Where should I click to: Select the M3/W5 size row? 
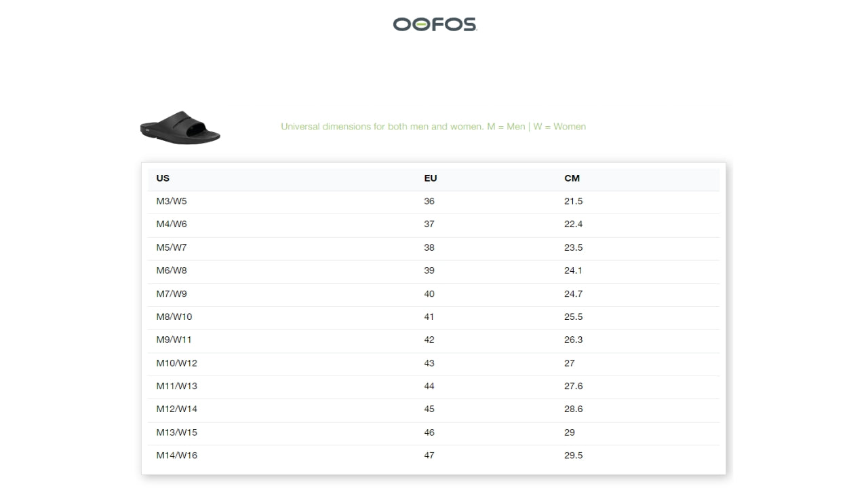[172, 201]
